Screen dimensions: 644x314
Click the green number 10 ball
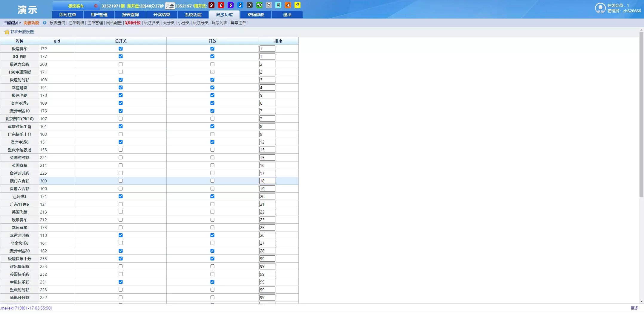pyautogui.click(x=259, y=5)
